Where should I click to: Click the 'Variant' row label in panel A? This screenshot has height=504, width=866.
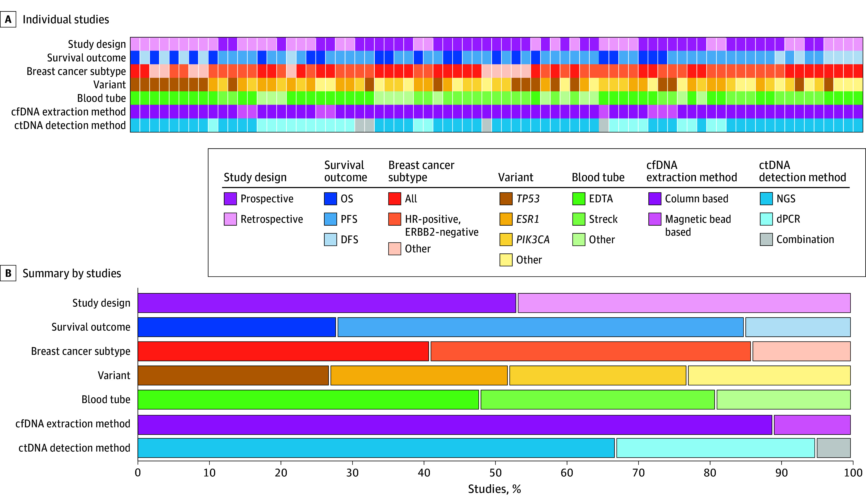coord(110,85)
